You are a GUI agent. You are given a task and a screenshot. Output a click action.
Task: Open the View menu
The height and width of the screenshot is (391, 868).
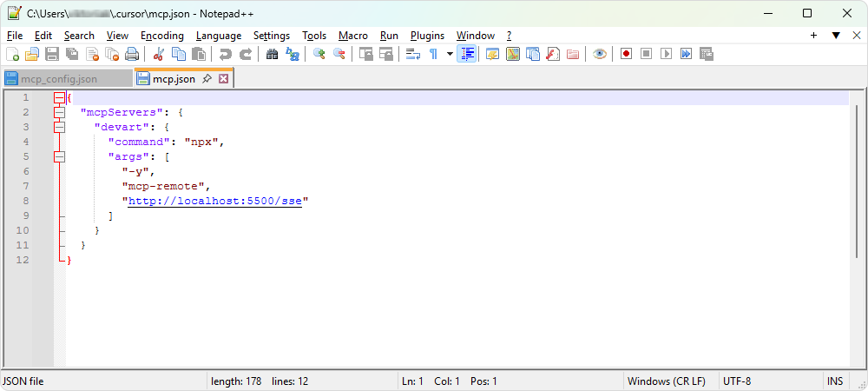[117, 36]
